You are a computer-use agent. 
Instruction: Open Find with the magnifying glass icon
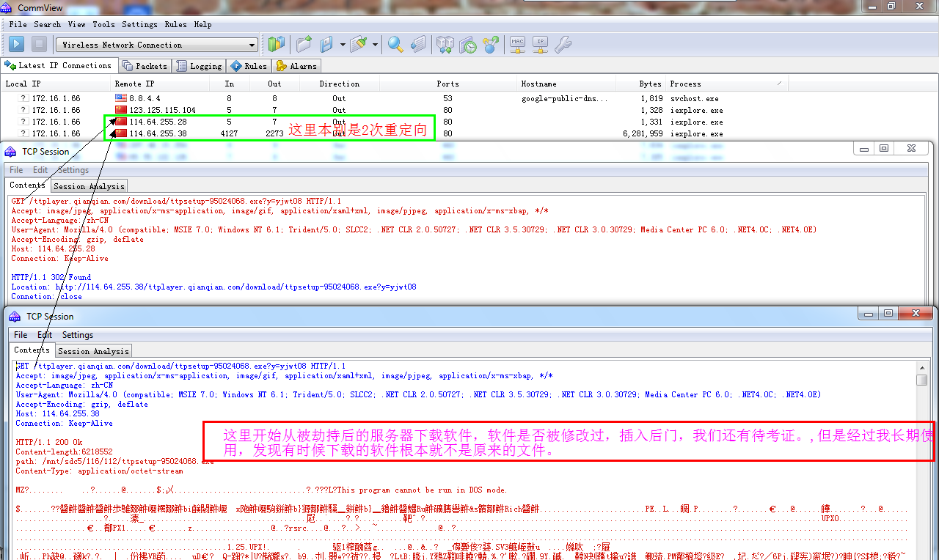click(x=395, y=45)
